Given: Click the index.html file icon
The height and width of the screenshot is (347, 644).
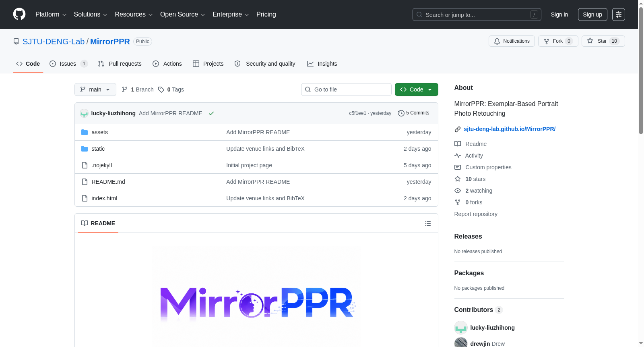Looking at the screenshot, I should click(x=85, y=198).
